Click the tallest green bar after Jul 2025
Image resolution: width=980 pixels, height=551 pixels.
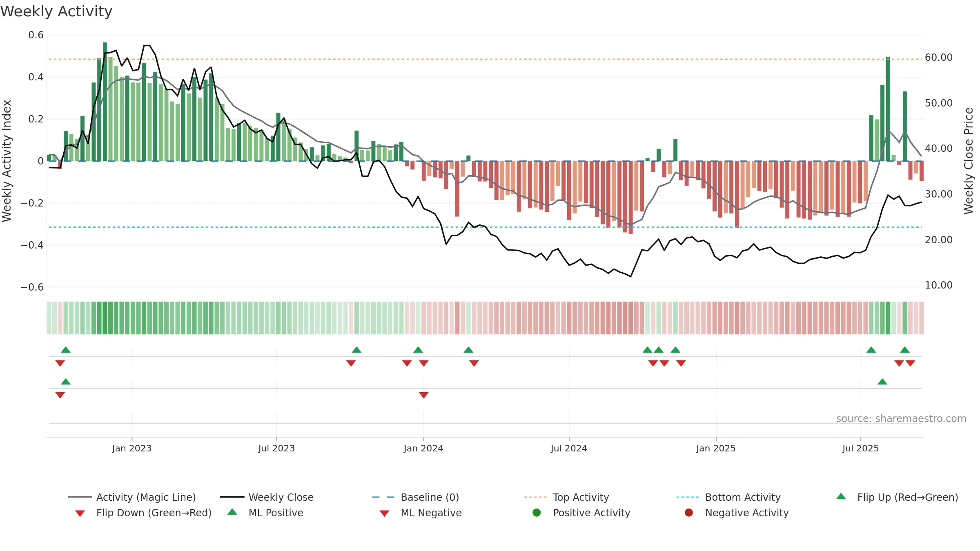(x=888, y=109)
